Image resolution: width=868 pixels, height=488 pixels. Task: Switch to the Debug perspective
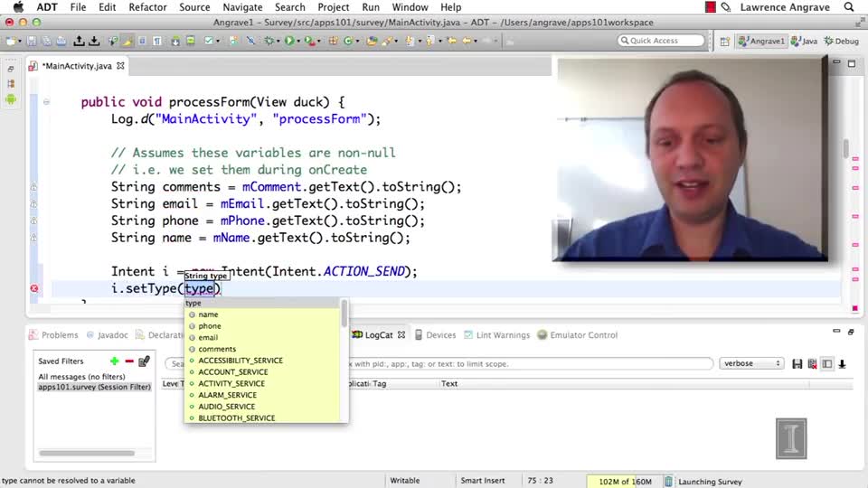pyautogui.click(x=842, y=41)
